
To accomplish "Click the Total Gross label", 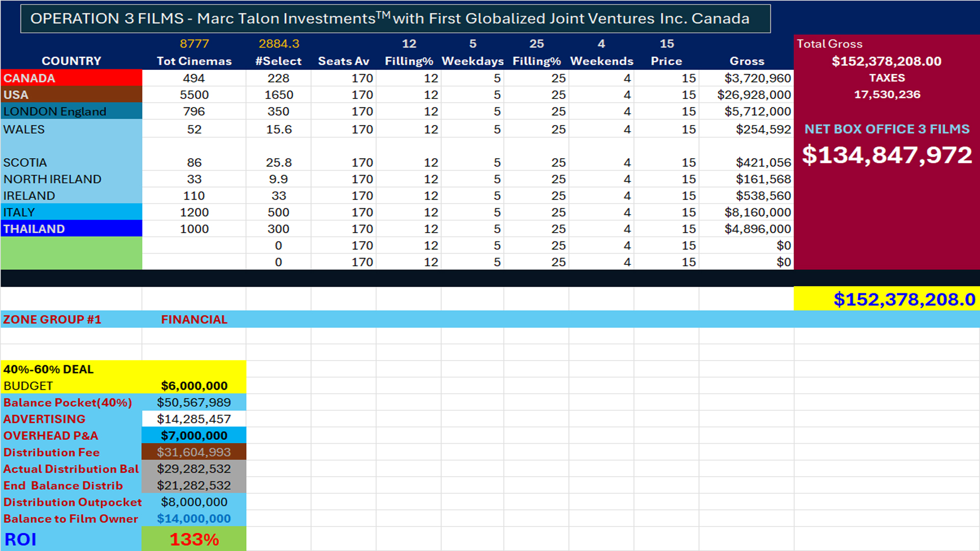I will [x=829, y=44].
